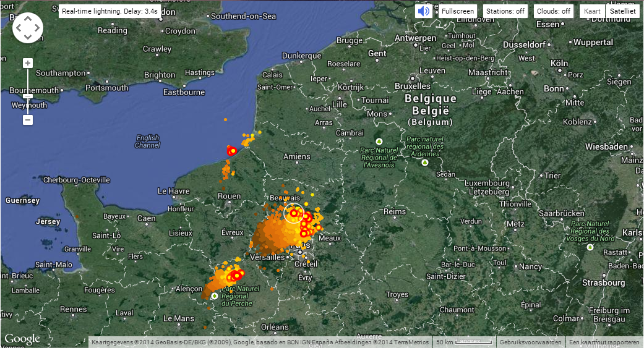The width and height of the screenshot is (644, 348).
Task: Click the Metz city label
Action: point(515,224)
